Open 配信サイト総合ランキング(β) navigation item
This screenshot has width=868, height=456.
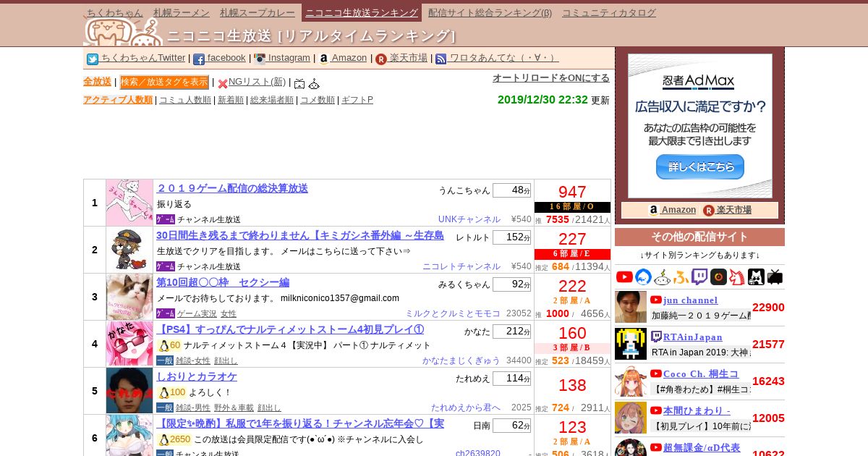tap(490, 12)
